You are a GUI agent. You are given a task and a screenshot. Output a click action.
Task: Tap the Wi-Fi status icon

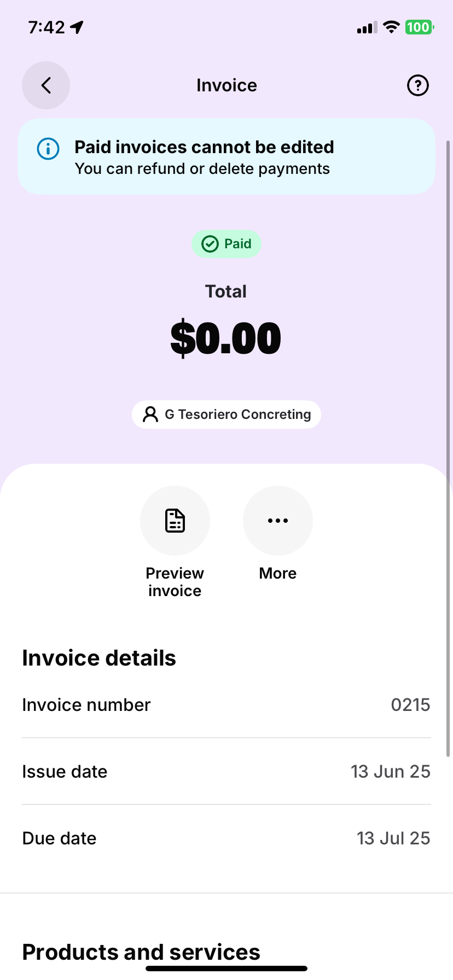tap(391, 27)
